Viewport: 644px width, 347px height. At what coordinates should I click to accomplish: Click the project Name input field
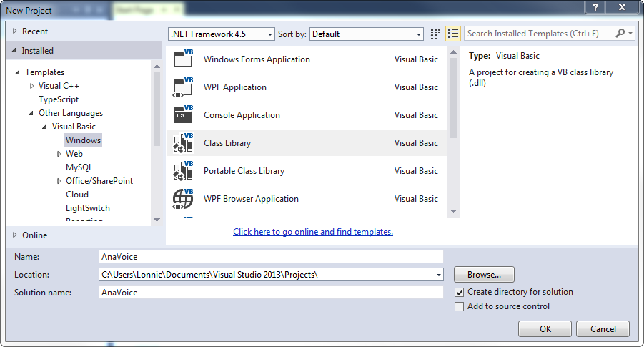271,256
